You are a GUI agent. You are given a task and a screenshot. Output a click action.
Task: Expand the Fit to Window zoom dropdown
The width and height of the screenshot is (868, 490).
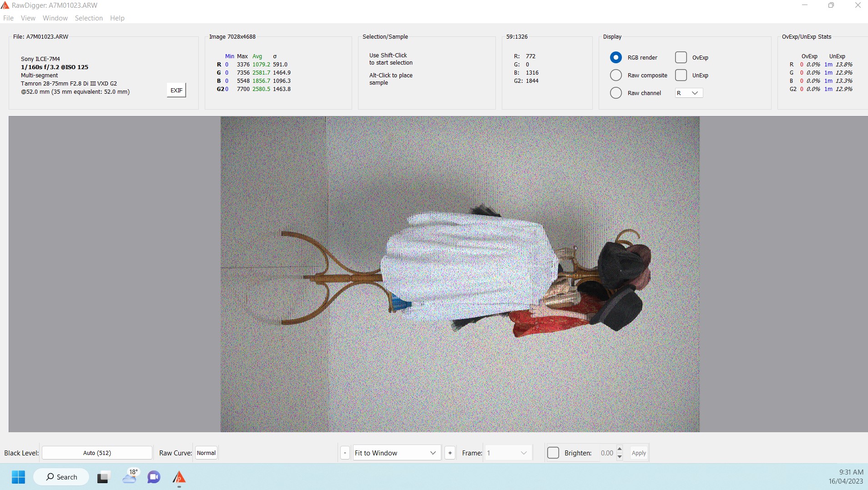[x=396, y=453]
